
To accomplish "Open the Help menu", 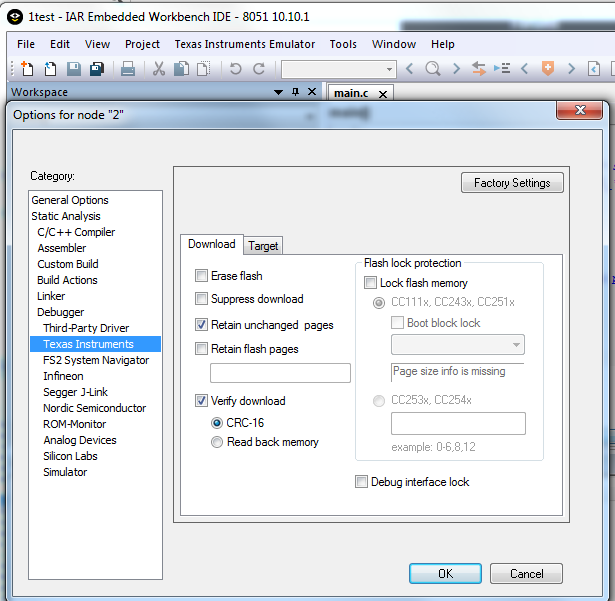I will coord(442,44).
